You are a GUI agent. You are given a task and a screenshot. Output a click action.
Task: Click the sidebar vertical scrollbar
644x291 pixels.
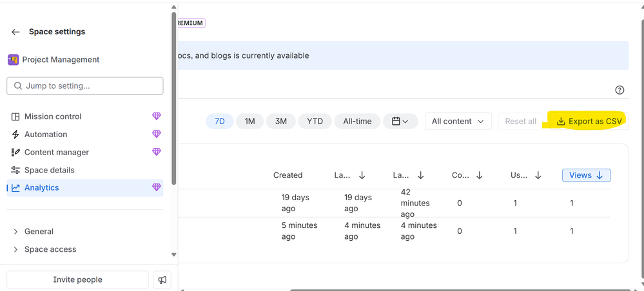pos(173,97)
